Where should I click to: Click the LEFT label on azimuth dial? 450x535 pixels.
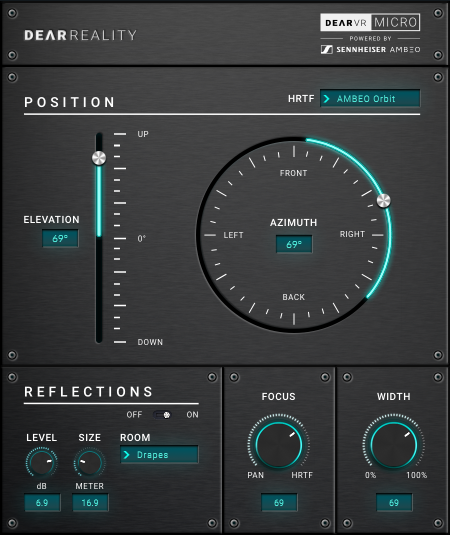pos(233,235)
